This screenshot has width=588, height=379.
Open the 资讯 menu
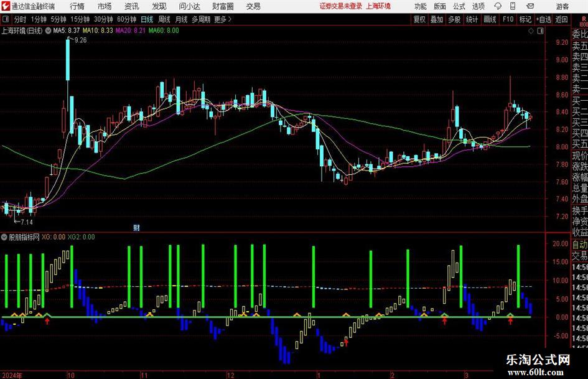click(132, 6)
